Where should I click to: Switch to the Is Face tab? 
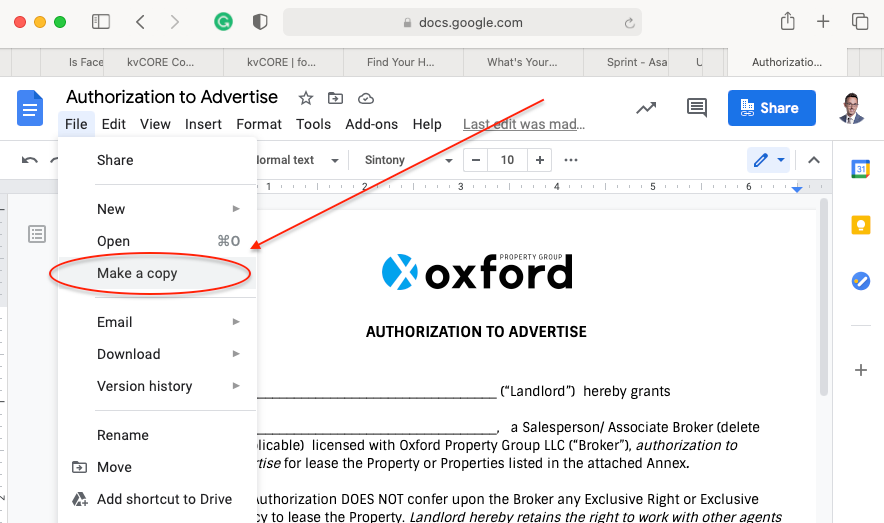coord(72,62)
